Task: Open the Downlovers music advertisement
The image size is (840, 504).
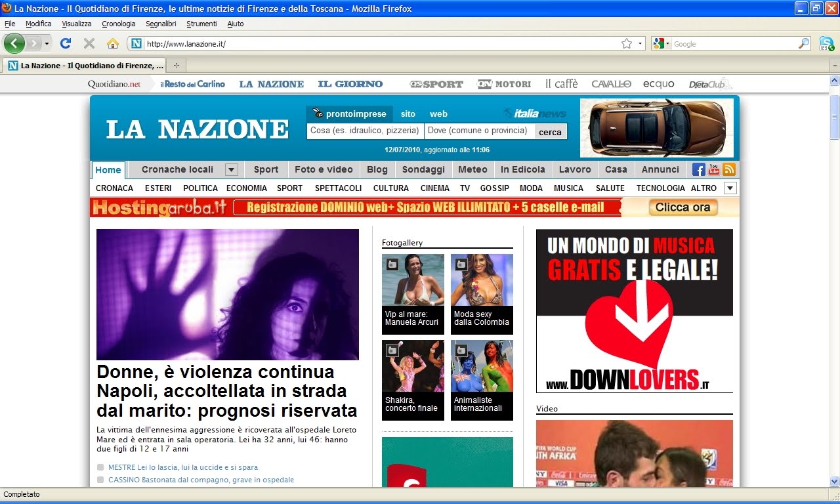Action: pos(634,311)
